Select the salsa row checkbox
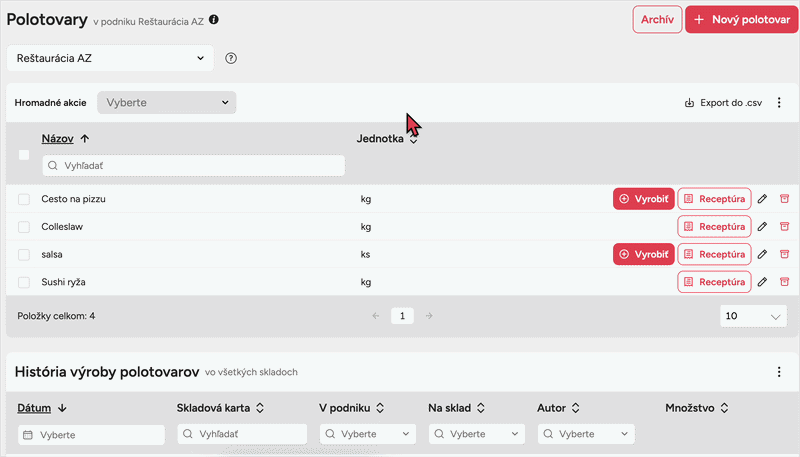 point(24,255)
